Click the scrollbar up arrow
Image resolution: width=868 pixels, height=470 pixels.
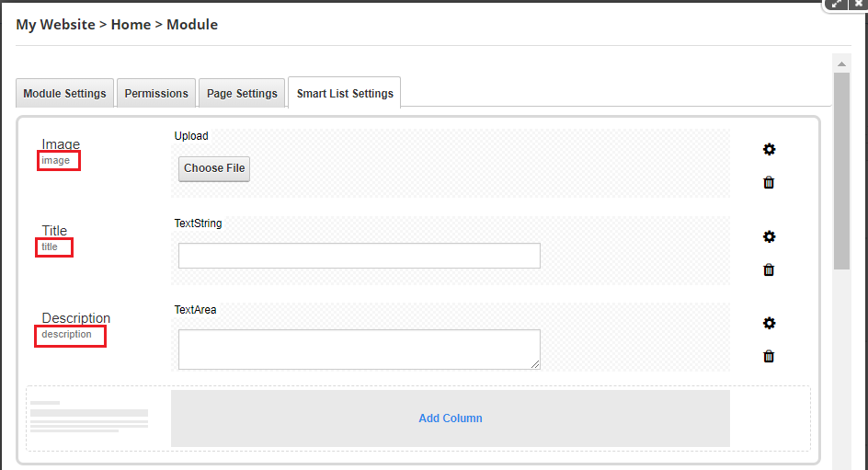[841, 63]
